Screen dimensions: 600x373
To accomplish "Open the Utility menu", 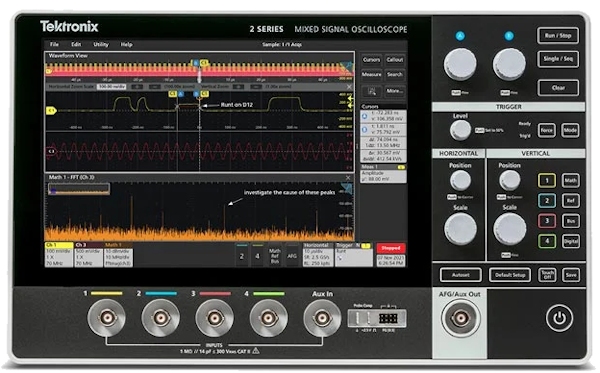I will [101, 44].
